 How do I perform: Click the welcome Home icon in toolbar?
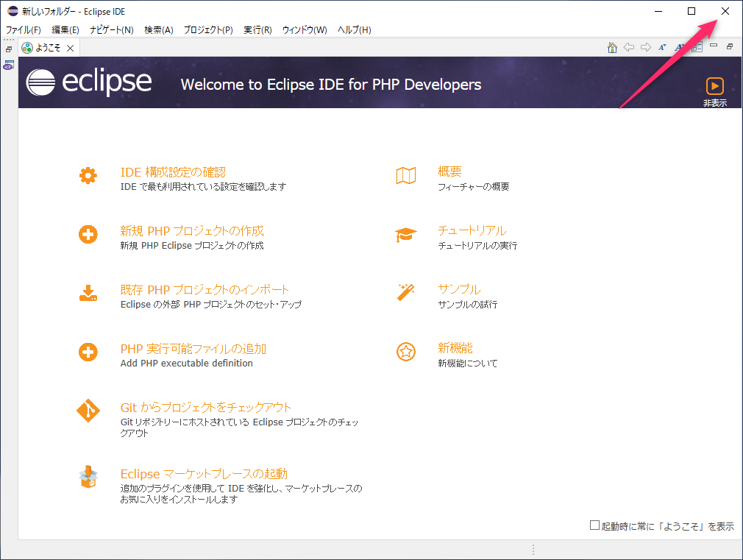point(612,47)
